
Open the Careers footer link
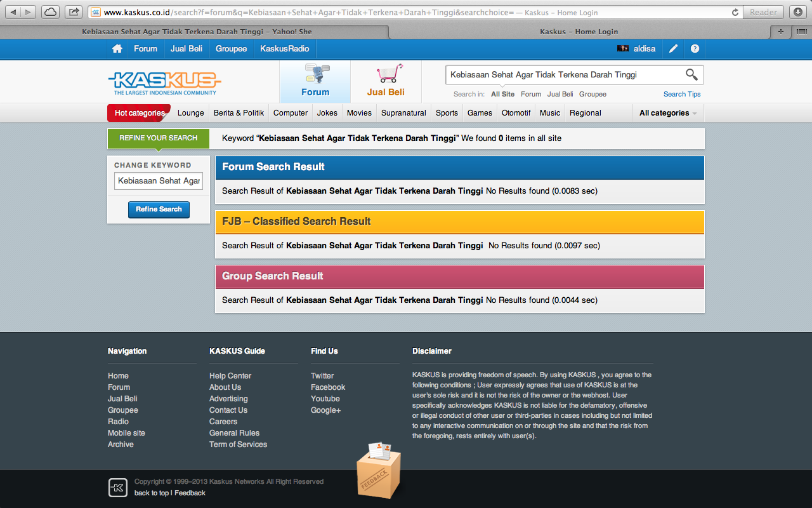(223, 422)
